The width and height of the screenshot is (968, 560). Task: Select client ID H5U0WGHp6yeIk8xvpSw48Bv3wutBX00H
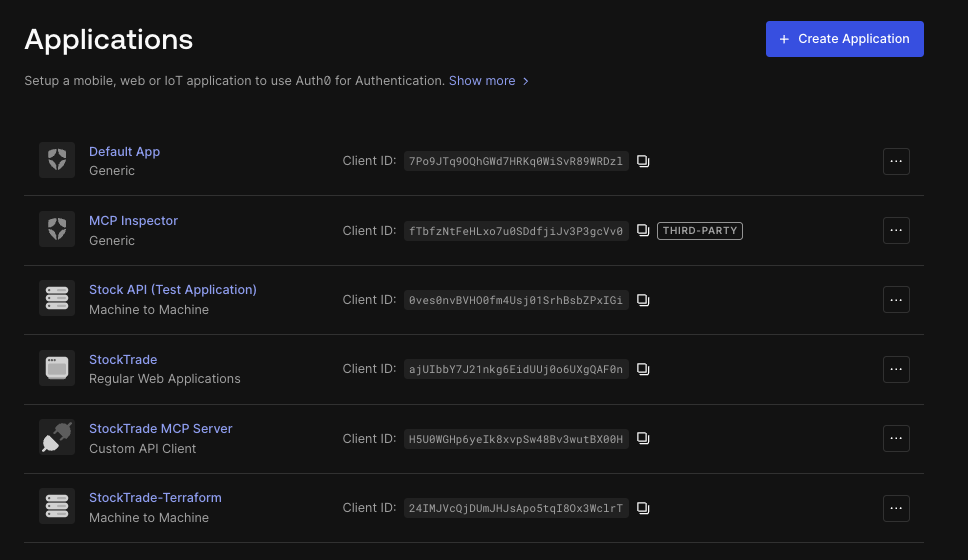[x=516, y=439]
